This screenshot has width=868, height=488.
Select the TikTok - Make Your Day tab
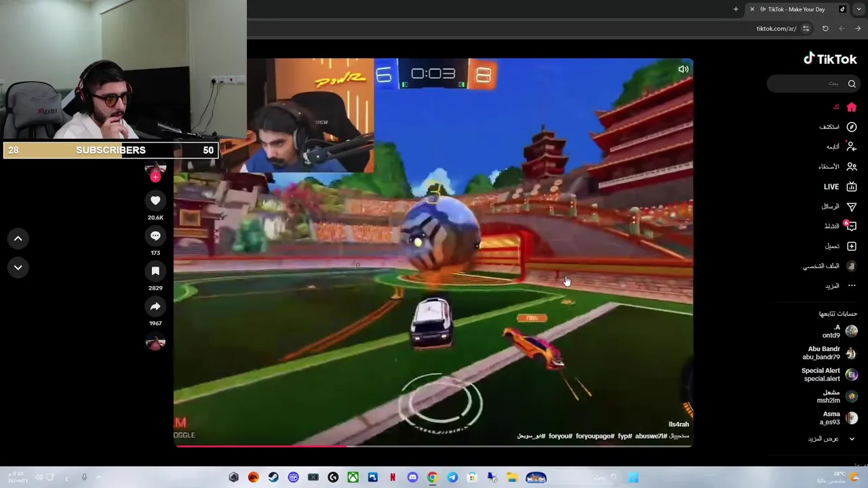(796, 9)
